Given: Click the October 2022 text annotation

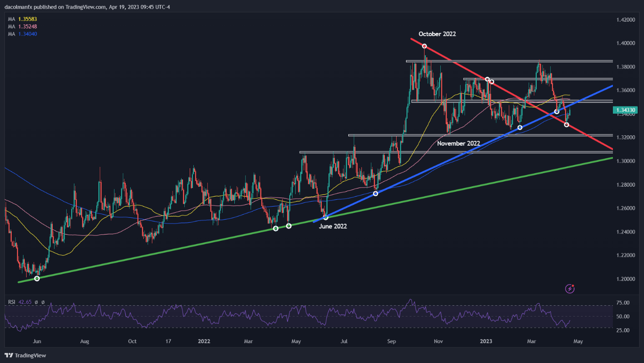Looking at the screenshot, I should click(437, 34).
